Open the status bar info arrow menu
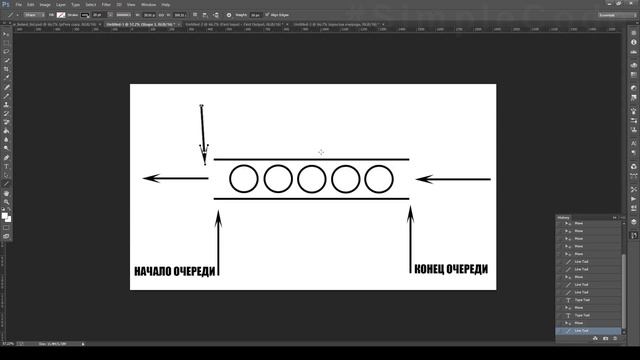This screenshot has height=360, width=640. [83, 344]
